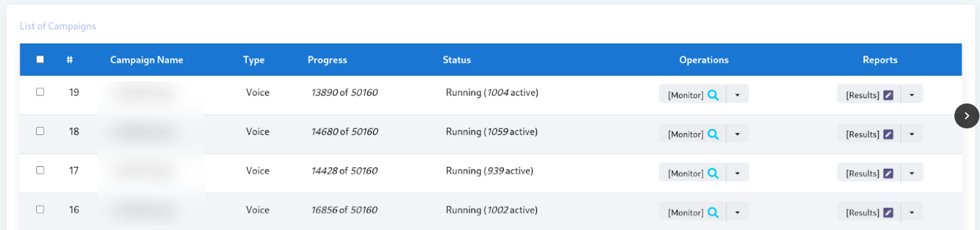Open the Results edit icon for campaign 16
The image size is (980, 230).
pyautogui.click(x=888, y=213)
